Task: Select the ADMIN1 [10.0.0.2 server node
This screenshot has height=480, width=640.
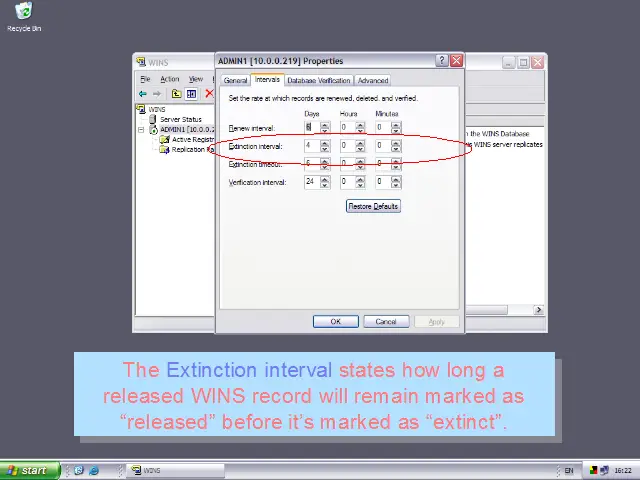Action: pos(187,129)
